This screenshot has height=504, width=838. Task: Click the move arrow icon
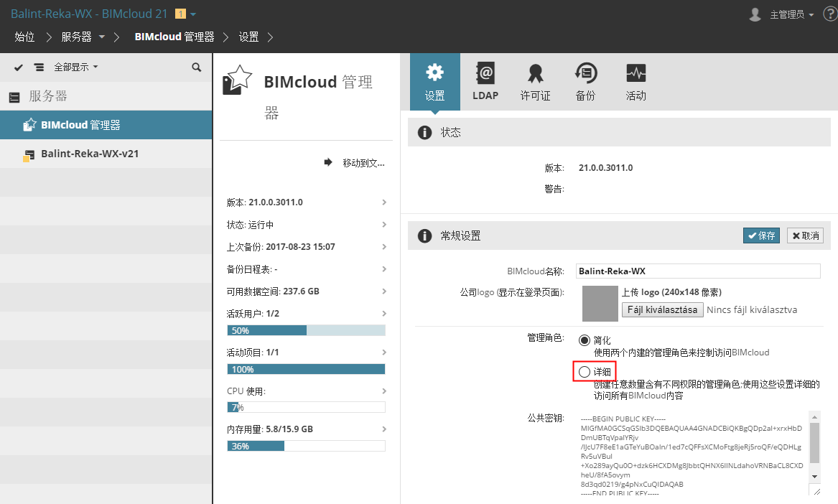tap(328, 162)
